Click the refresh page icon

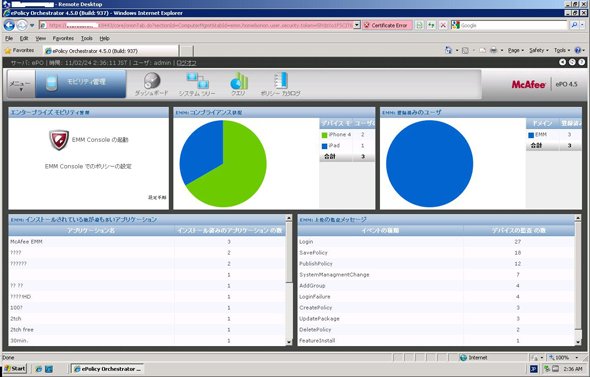pos(431,25)
